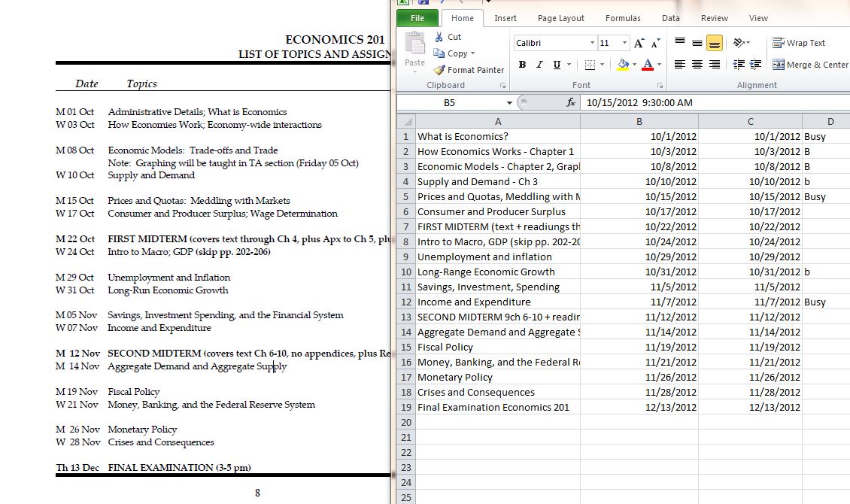Switch to the View tab
This screenshot has height=504, width=850.
pyautogui.click(x=758, y=18)
